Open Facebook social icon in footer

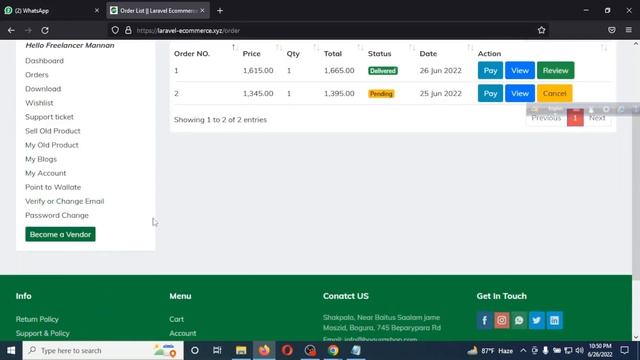coord(484,320)
